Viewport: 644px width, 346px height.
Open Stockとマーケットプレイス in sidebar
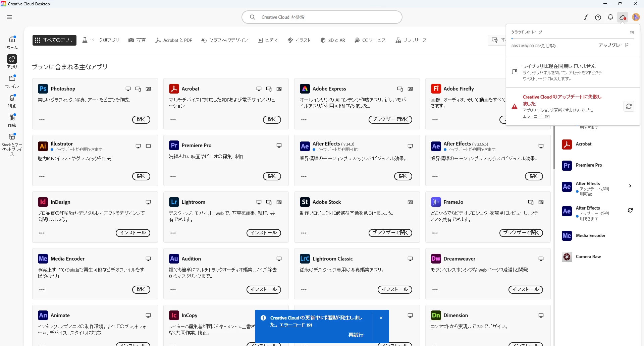pos(12,145)
